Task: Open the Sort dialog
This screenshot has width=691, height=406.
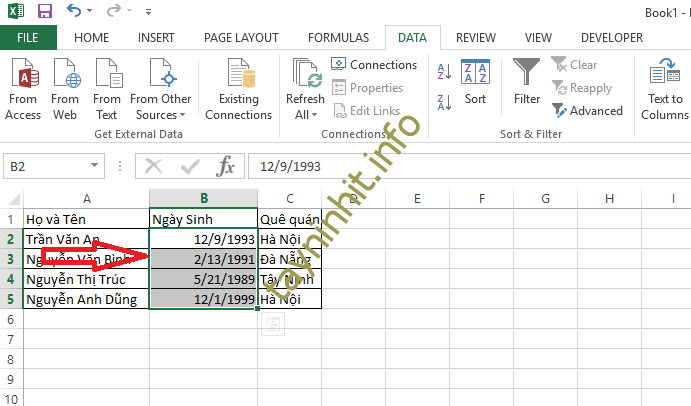Action: point(474,84)
